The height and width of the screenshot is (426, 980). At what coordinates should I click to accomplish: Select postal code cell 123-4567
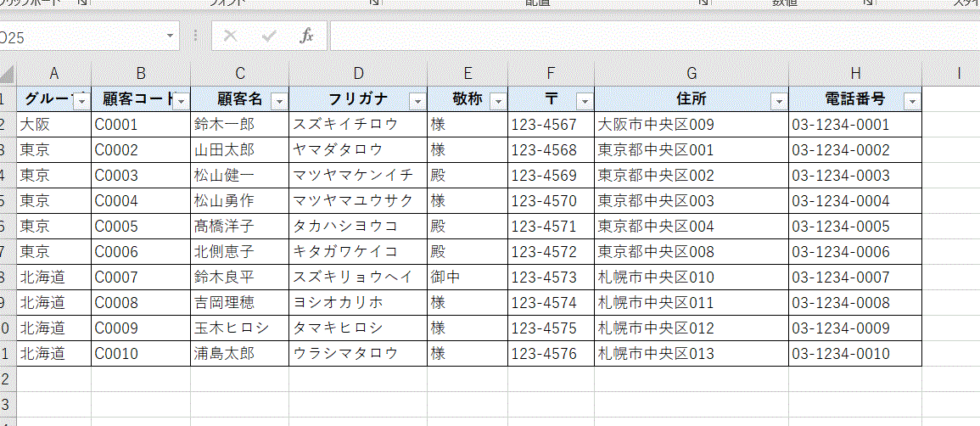tap(551, 124)
